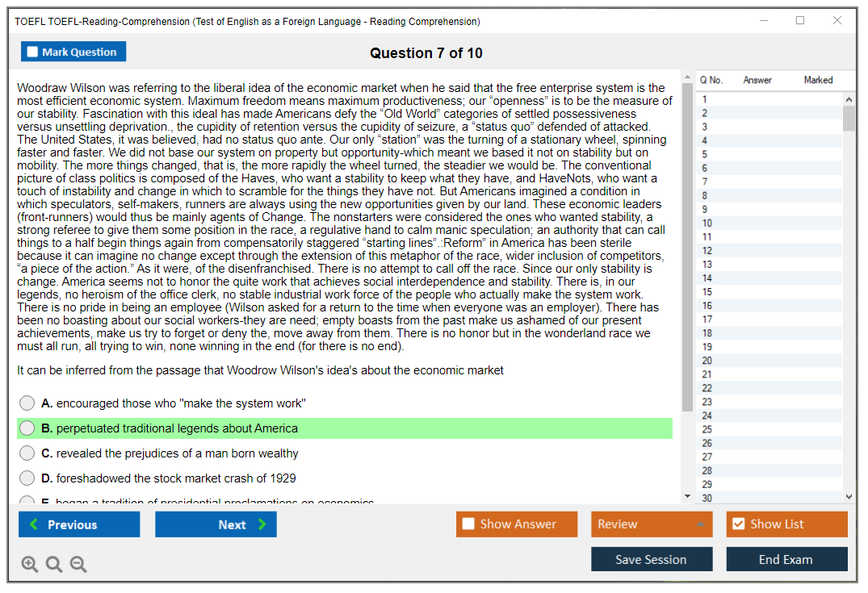Click the zoom out magnifier icon

pyautogui.click(x=78, y=564)
